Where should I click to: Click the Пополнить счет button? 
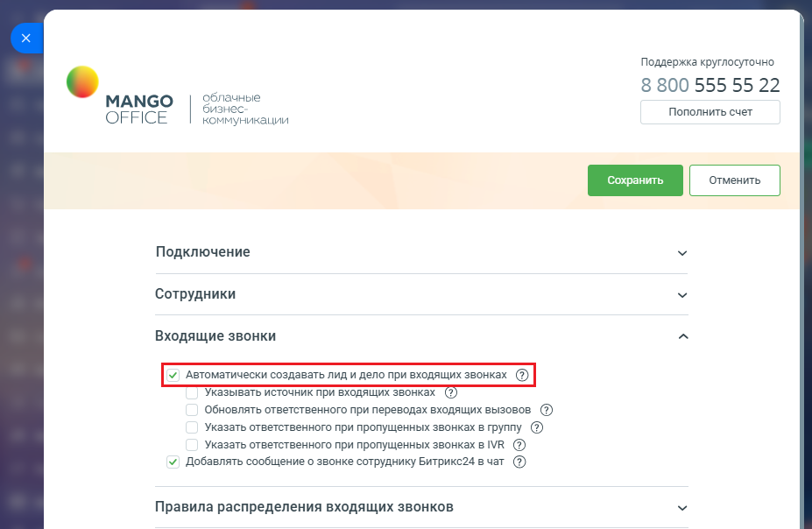[710, 112]
